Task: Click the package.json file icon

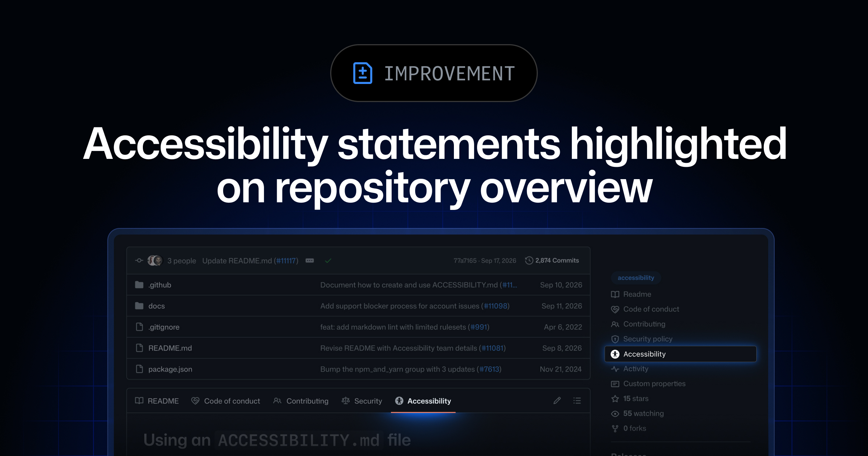Action: coord(139,369)
